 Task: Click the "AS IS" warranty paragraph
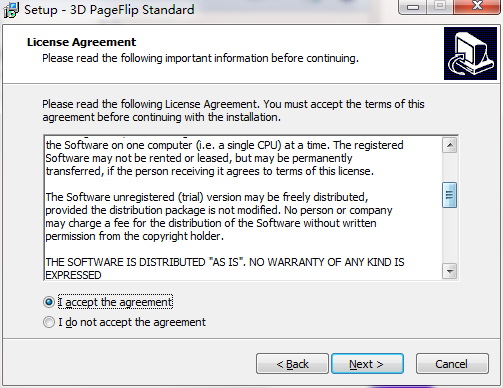[x=225, y=268]
